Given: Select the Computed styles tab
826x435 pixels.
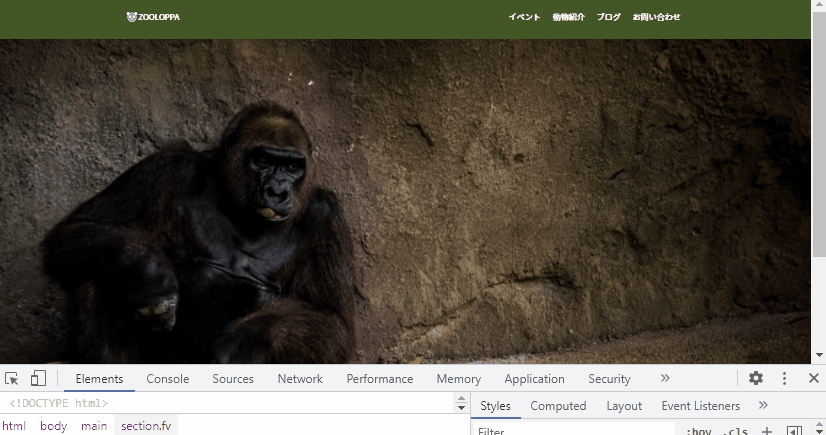Looking at the screenshot, I should [x=558, y=406].
